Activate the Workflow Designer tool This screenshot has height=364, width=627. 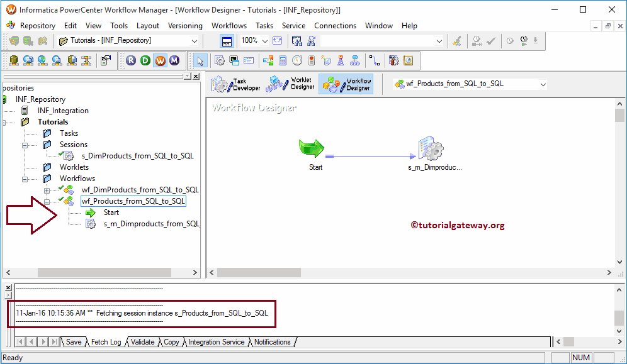346,82
